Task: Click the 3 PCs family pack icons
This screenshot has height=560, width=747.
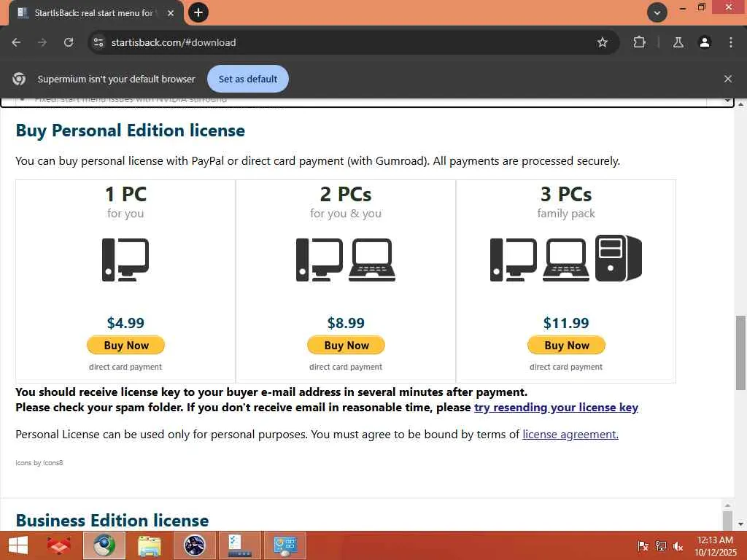Action: pos(566,258)
